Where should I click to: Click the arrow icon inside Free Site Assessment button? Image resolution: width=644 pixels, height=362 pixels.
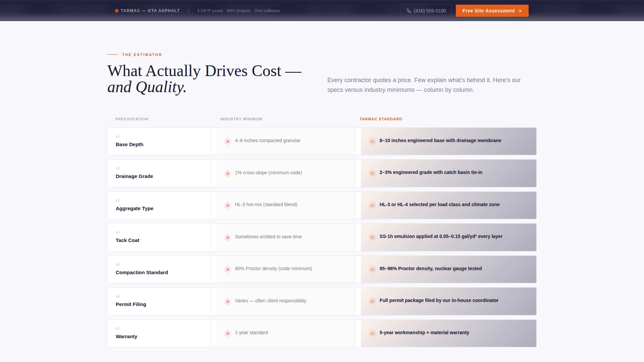(520, 10)
